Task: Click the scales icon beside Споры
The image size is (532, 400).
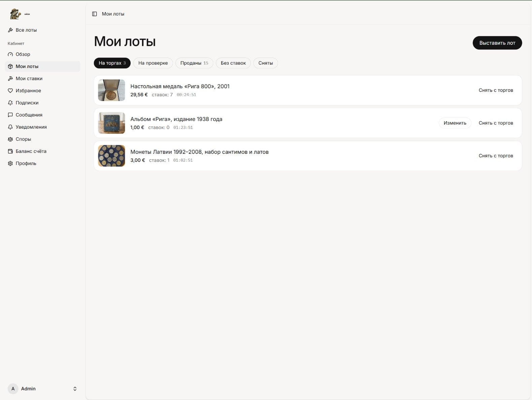Action: pos(10,139)
